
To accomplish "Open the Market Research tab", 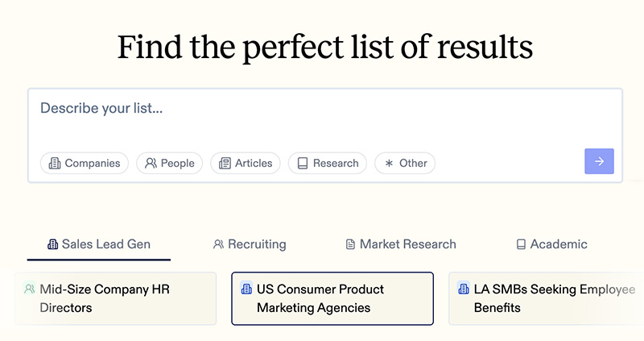I will pyautogui.click(x=401, y=244).
